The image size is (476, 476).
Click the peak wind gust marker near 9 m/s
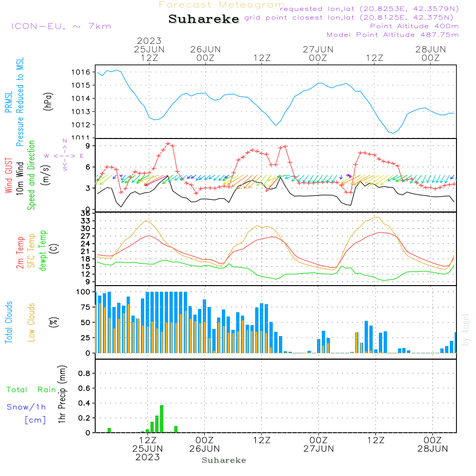(168, 143)
